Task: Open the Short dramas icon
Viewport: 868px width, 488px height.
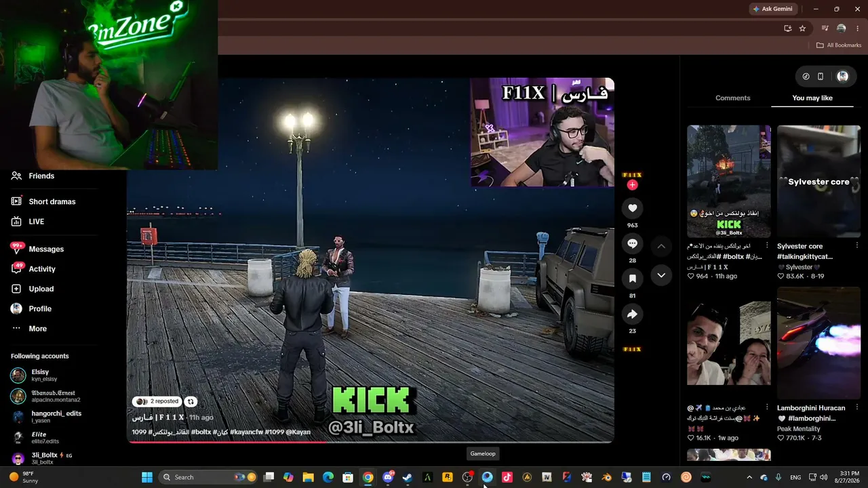Action: pos(16,201)
